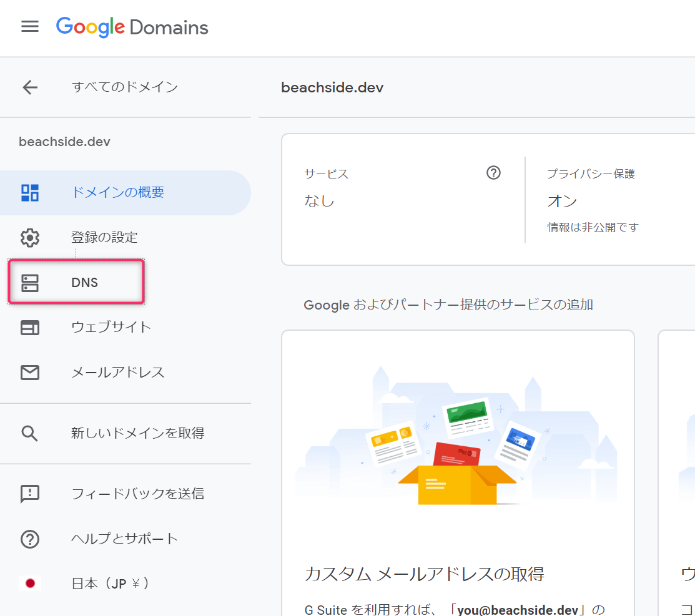Open ヘルプとサポート
The width and height of the screenshot is (695, 616).
coord(126,539)
